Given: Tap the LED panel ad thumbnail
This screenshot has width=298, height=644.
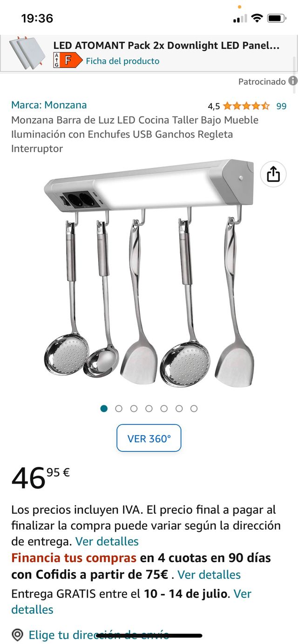Looking at the screenshot, I should coord(27,53).
